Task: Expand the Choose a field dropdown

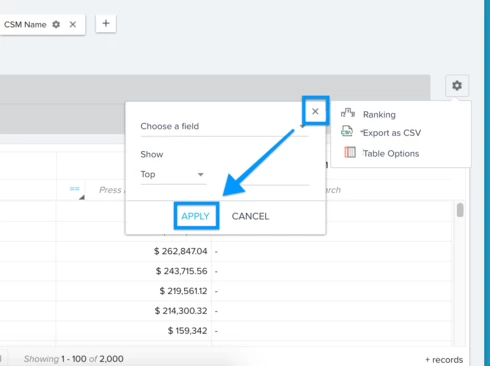Action: tap(224, 126)
